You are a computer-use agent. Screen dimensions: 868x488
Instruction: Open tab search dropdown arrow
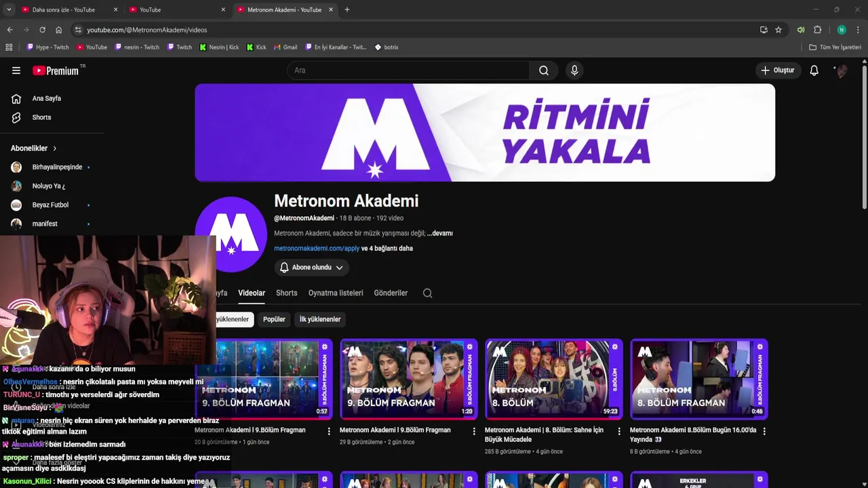[x=9, y=9]
